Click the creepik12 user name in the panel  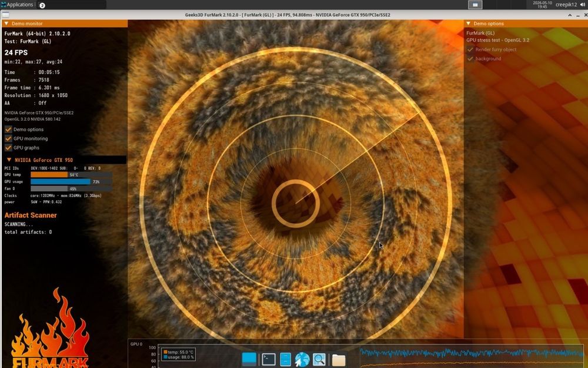566,5
